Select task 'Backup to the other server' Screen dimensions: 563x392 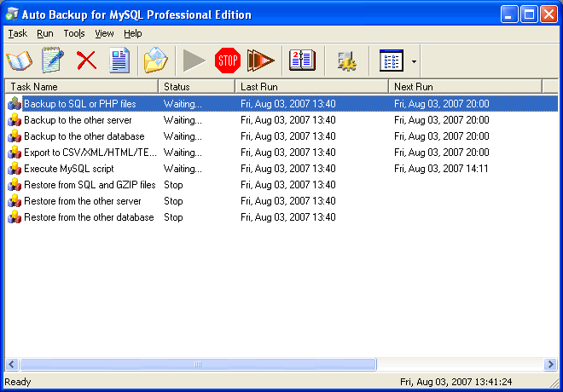pos(78,120)
